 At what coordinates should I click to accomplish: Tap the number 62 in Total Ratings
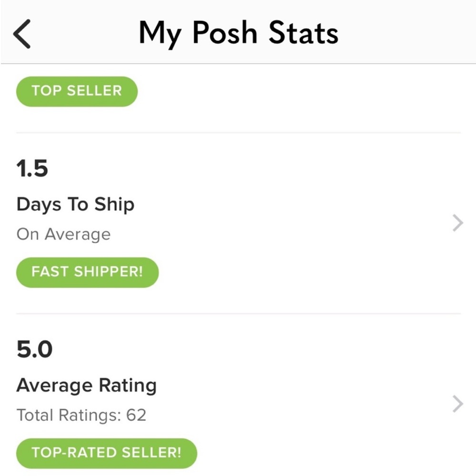136,415
